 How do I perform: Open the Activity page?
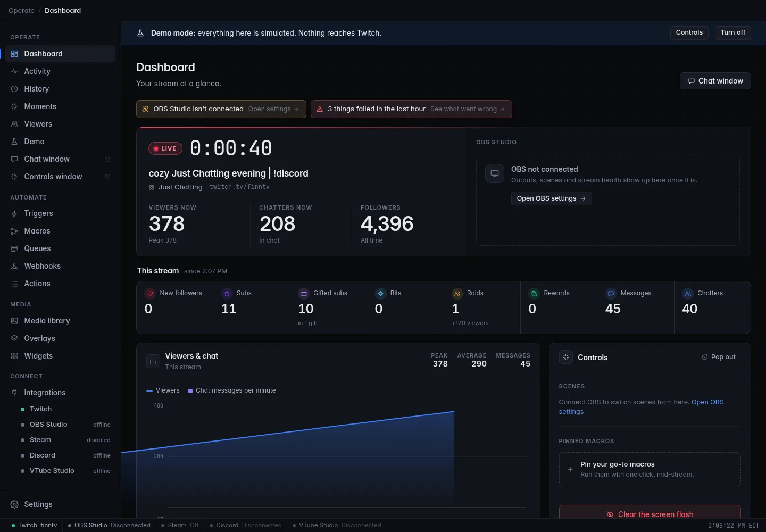pyautogui.click(x=60, y=71)
